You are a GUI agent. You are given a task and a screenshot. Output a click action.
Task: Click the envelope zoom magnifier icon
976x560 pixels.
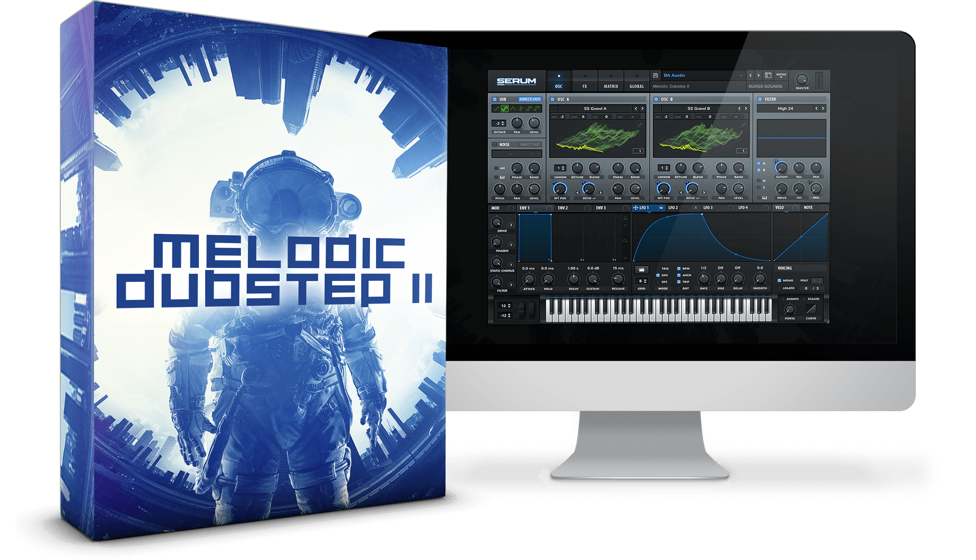click(625, 241)
